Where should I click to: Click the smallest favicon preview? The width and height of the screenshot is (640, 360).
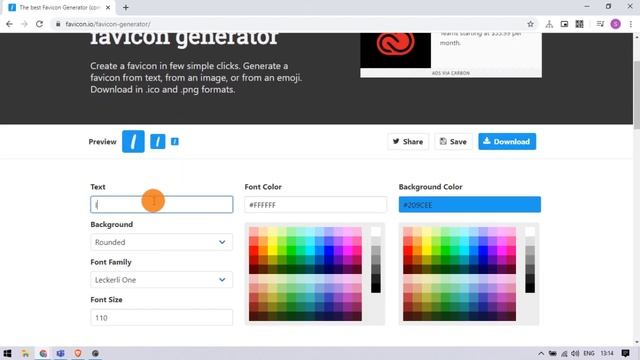point(175,141)
